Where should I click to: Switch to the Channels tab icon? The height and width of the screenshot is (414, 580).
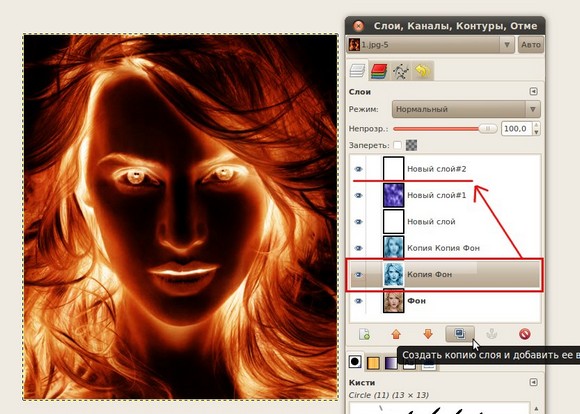pos(378,71)
